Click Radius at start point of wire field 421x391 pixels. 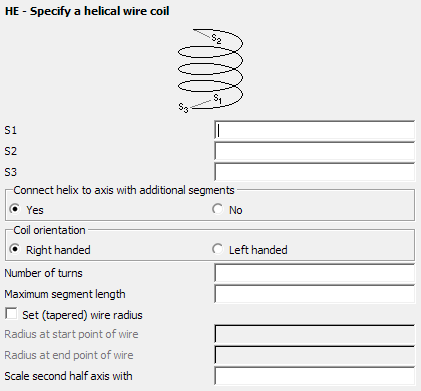click(x=315, y=334)
